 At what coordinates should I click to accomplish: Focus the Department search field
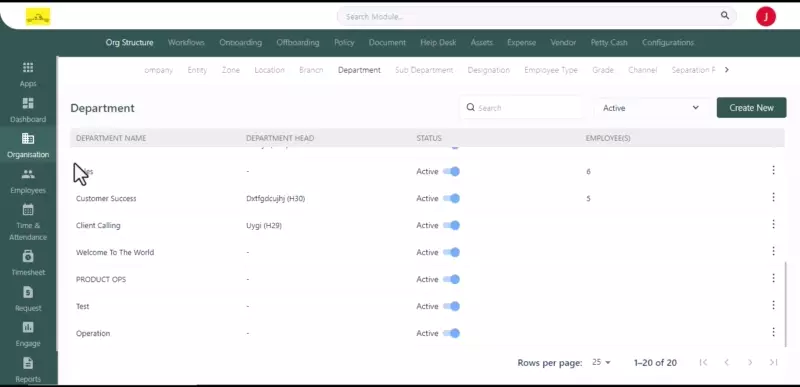coord(521,108)
